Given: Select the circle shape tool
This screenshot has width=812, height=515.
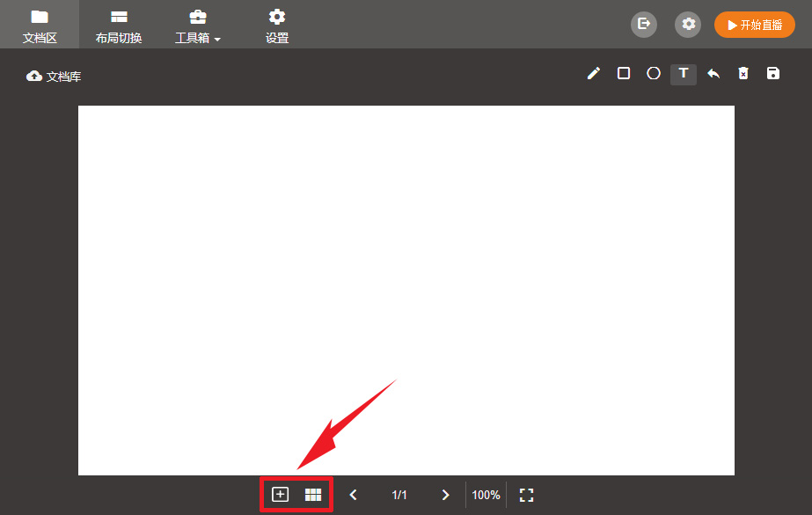Looking at the screenshot, I should [654, 74].
